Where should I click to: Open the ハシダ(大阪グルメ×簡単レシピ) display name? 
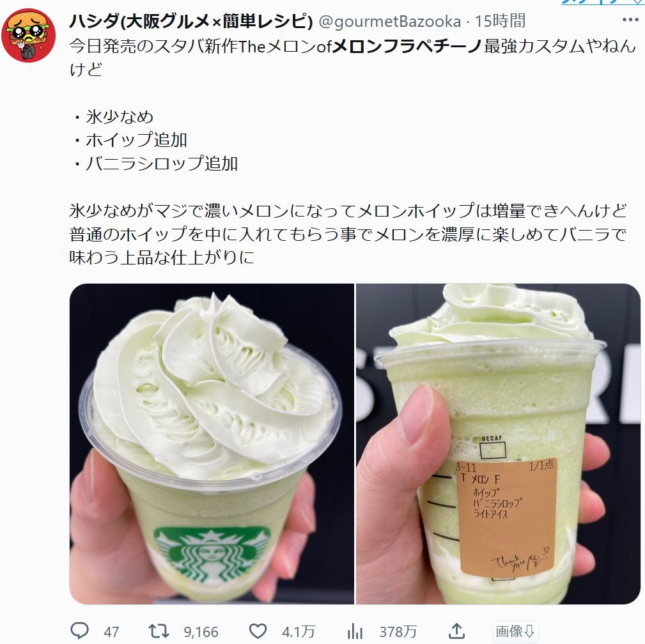(191, 21)
